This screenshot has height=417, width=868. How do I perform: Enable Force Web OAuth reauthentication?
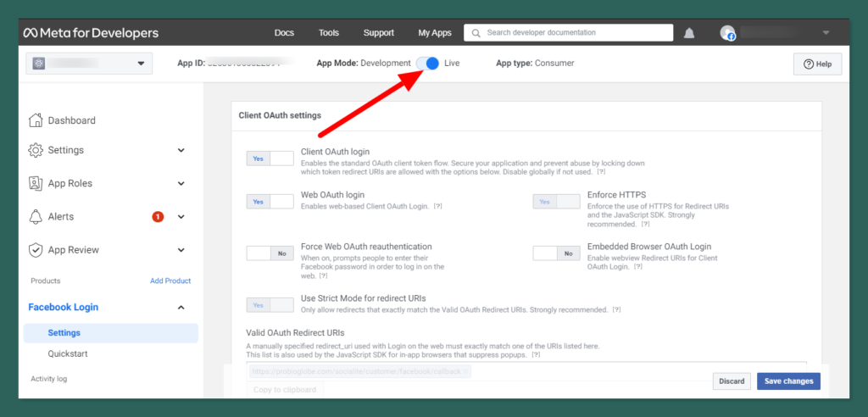pos(270,253)
